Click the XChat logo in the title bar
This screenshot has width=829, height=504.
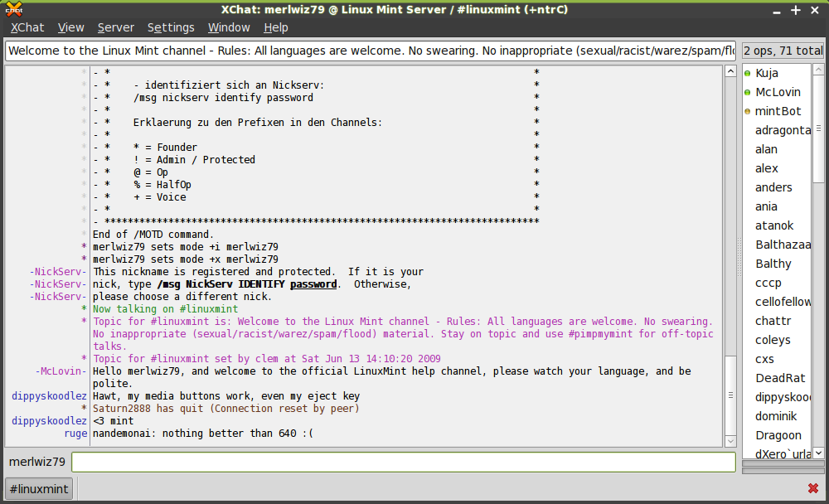tap(14, 9)
